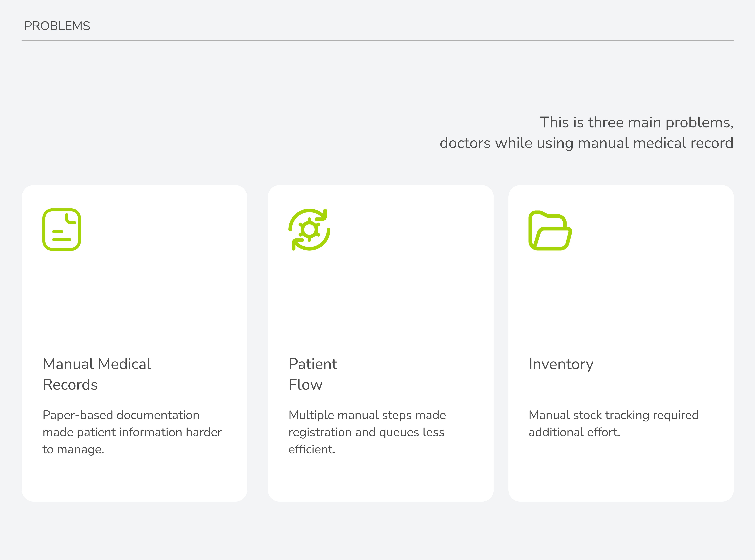Click the divider line below PROBLEMS
Screen dimensions: 755x560
coord(377,41)
